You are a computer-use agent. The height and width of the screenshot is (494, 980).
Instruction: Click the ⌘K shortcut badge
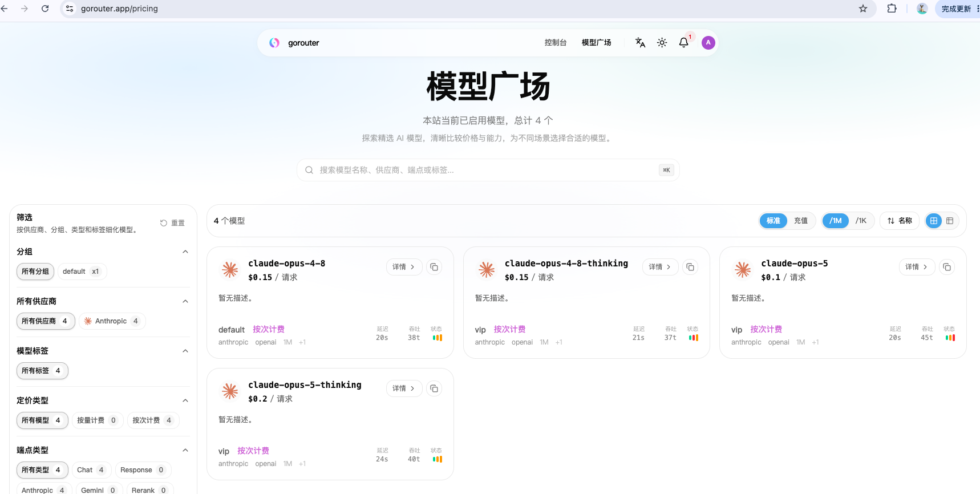(x=666, y=170)
